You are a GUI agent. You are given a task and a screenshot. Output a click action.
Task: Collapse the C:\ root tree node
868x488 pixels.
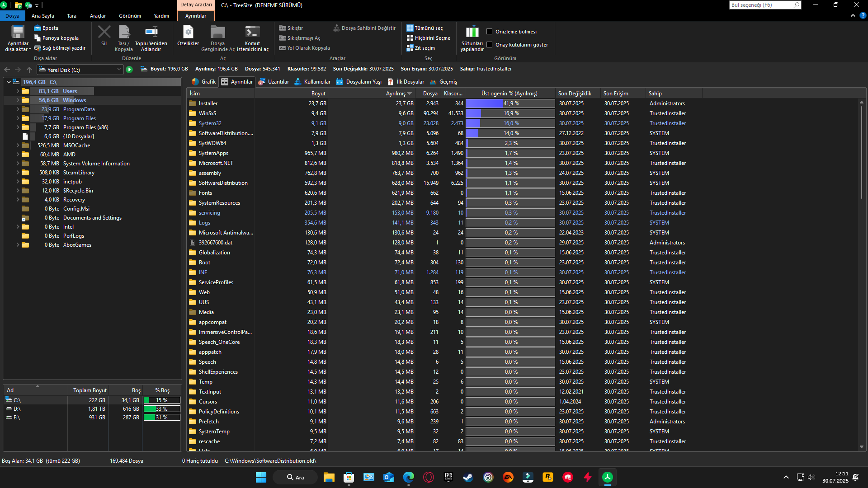[9, 82]
